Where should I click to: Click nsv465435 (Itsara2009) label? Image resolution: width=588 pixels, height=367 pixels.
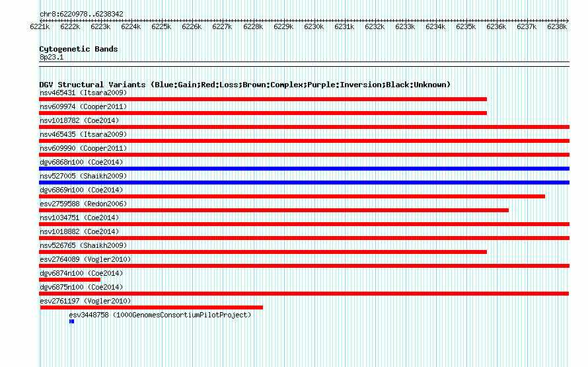[x=83, y=134]
